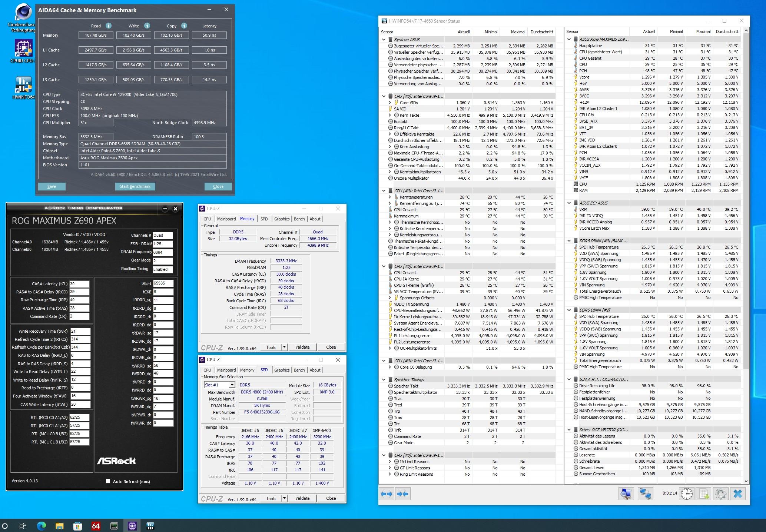
Task: Click the blue X icon in HWiNFO toolbar
Action: (738, 494)
